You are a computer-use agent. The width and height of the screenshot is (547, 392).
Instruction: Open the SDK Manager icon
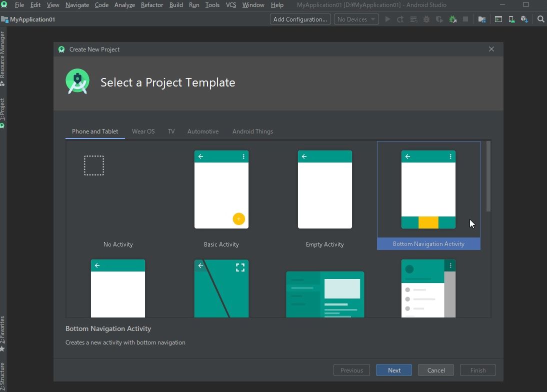pos(524,19)
